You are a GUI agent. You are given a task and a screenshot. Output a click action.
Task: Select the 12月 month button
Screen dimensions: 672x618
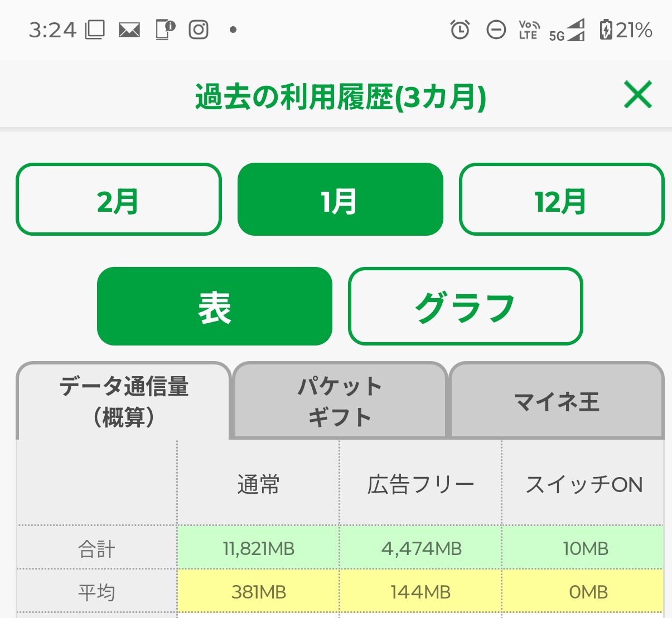[562, 199]
